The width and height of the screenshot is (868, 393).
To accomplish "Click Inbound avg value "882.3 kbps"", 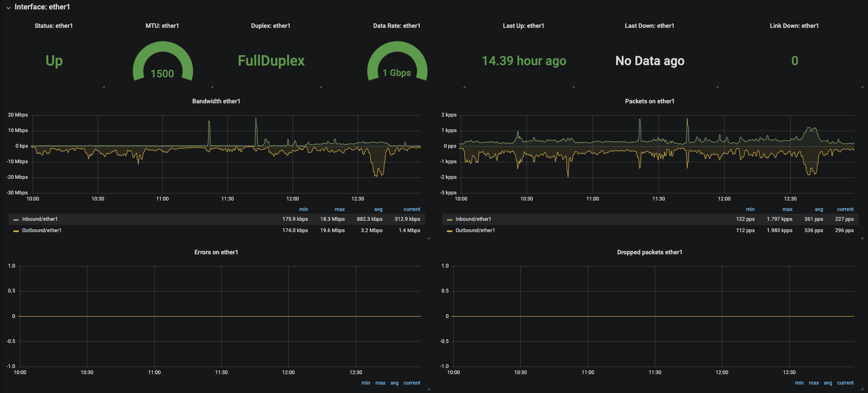I will [370, 219].
